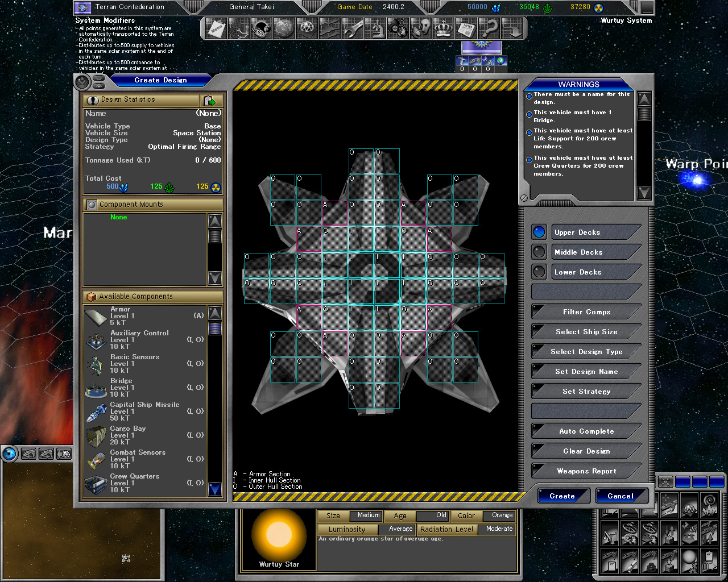Select the Lower Decks radio button
The height and width of the screenshot is (582, 728).
(539, 272)
